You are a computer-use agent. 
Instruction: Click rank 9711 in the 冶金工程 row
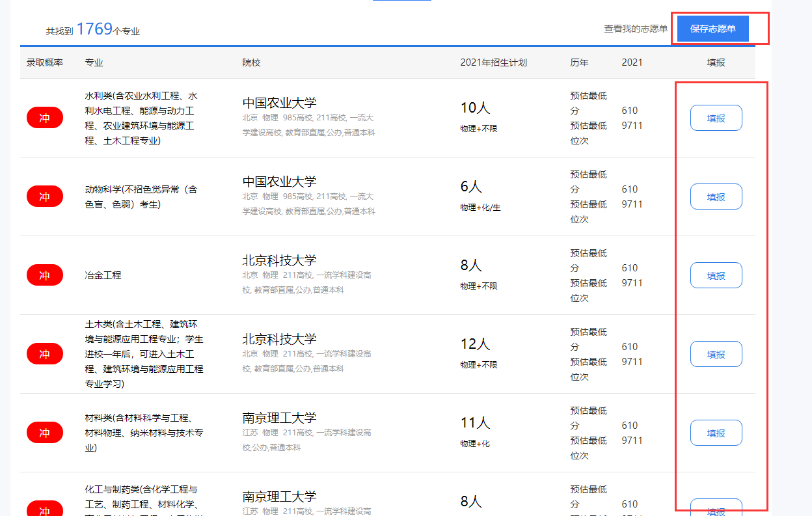632,283
